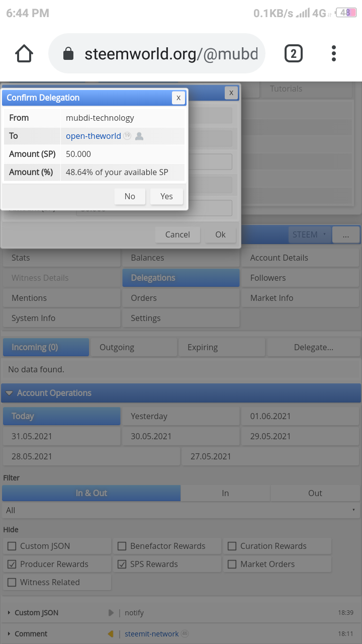Select the In filter

pos(225,493)
